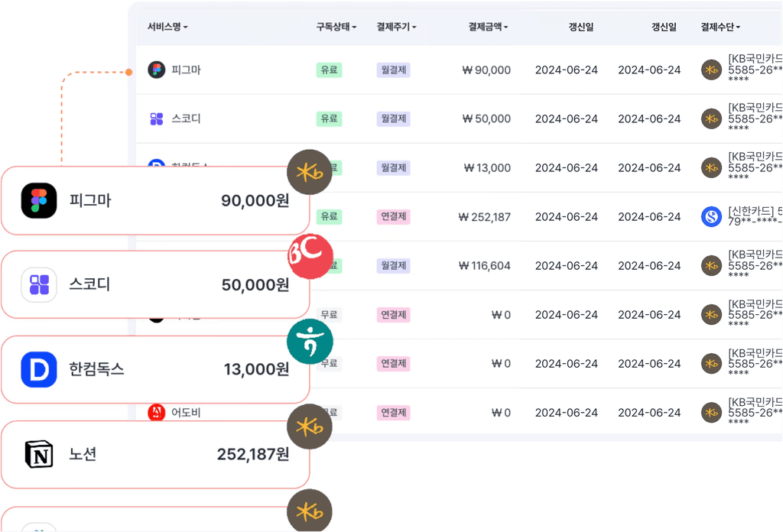The width and height of the screenshot is (783, 532).
Task: Click the ₩0 amount in the 어도비 row
Action: [501, 413]
